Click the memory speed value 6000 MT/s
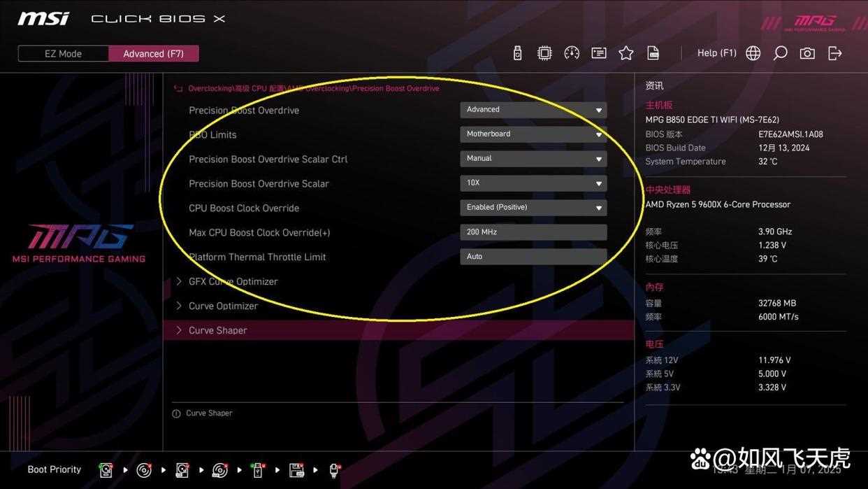The width and height of the screenshot is (868, 489). point(778,317)
